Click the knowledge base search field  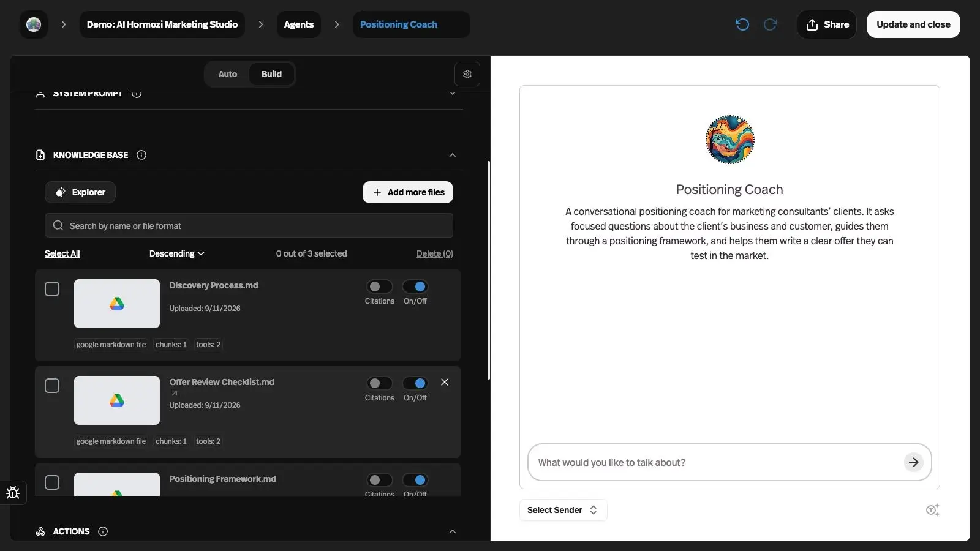(x=249, y=225)
